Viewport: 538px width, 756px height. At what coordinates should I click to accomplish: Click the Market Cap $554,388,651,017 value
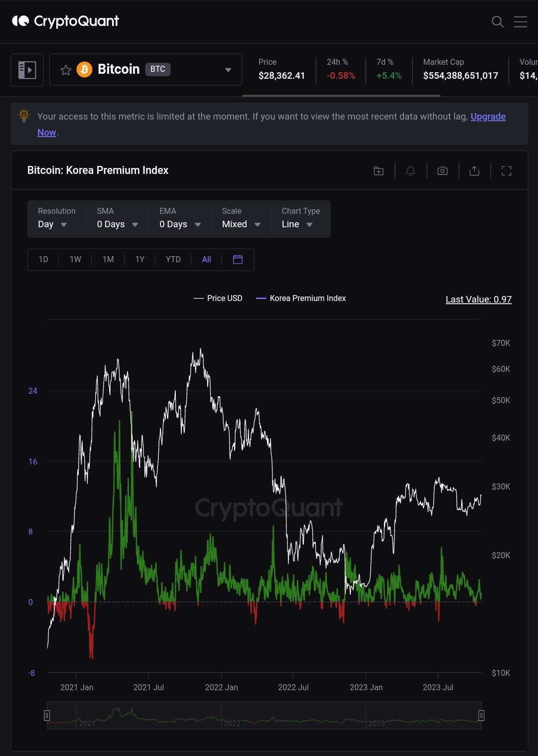[x=461, y=75]
